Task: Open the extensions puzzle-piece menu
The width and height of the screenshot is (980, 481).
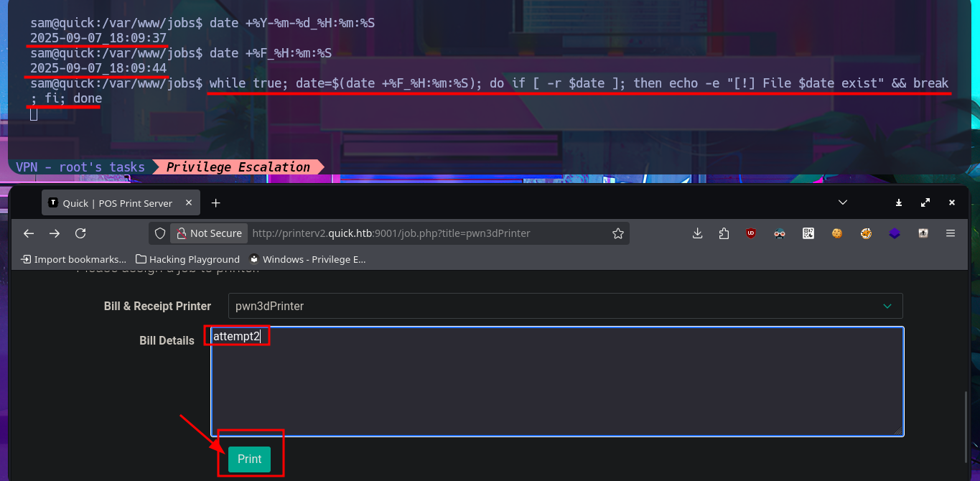Action: coord(724,233)
